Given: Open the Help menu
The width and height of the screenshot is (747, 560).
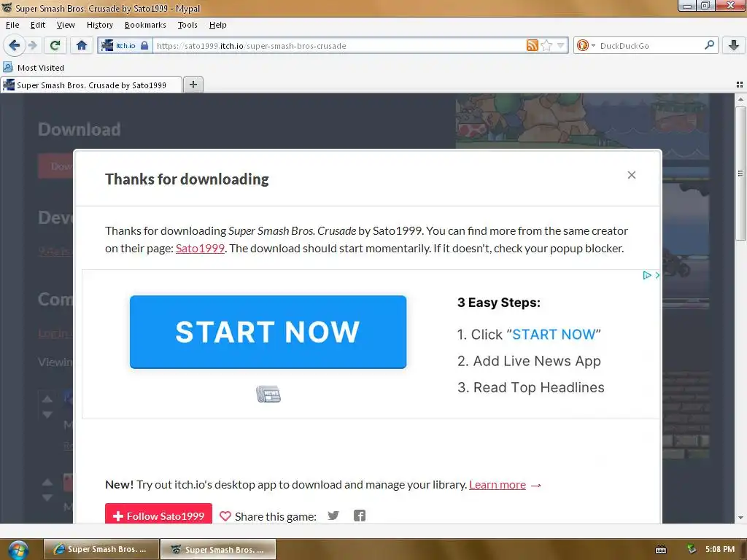Looking at the screenshot, I should click(x=217, y=25).
